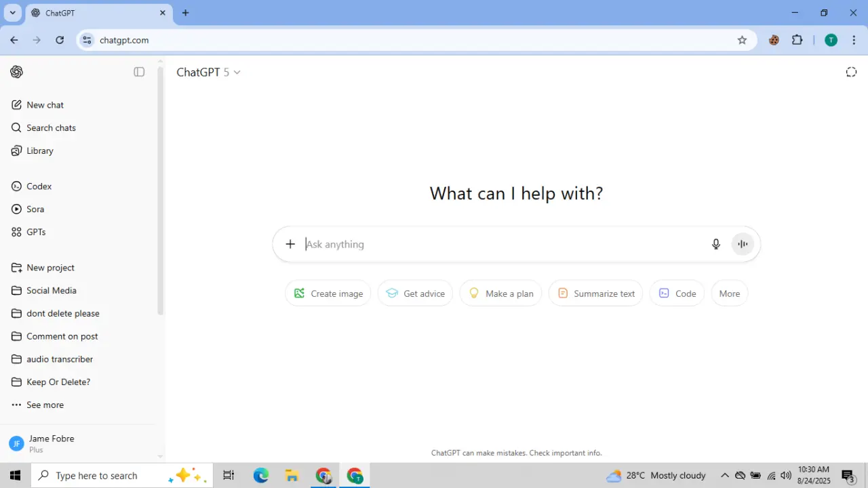Open the clock showing 10:30 AM
The width and height of the screenshot is (868, 488).
[x=814, y=475]
